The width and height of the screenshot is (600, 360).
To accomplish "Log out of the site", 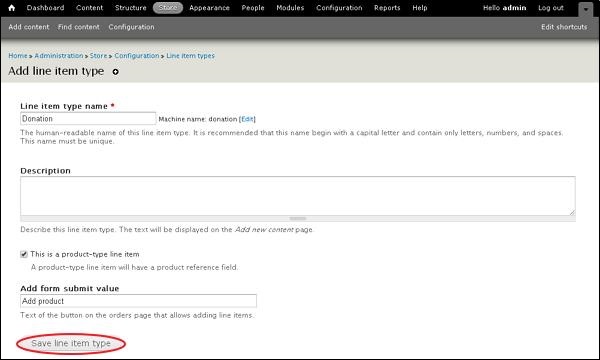I will tap(551, 8).
